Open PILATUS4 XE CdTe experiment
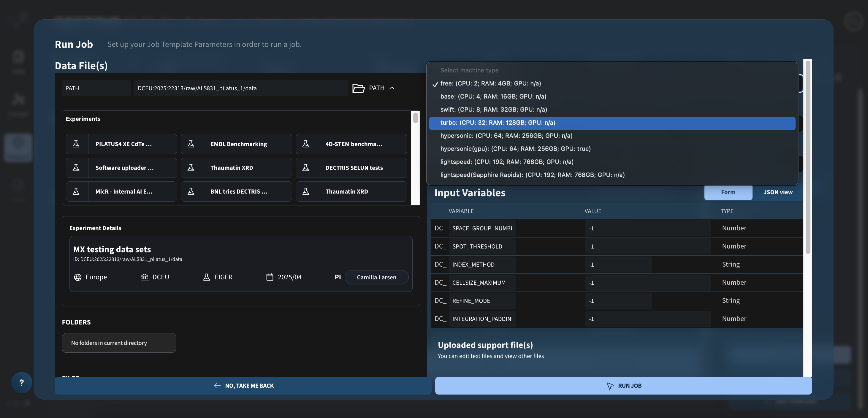 pyautogui.click(x=121, y=144)
